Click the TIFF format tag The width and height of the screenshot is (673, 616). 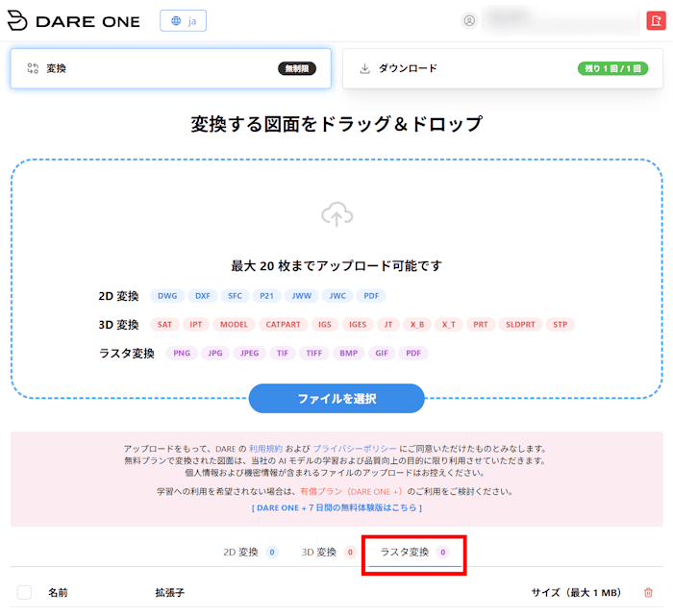pyautogui.click(x=313, y=353)
